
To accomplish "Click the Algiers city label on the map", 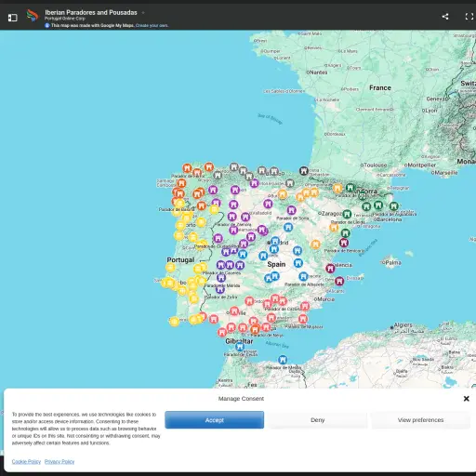I will pyautogui.click(x=403, y=325).
